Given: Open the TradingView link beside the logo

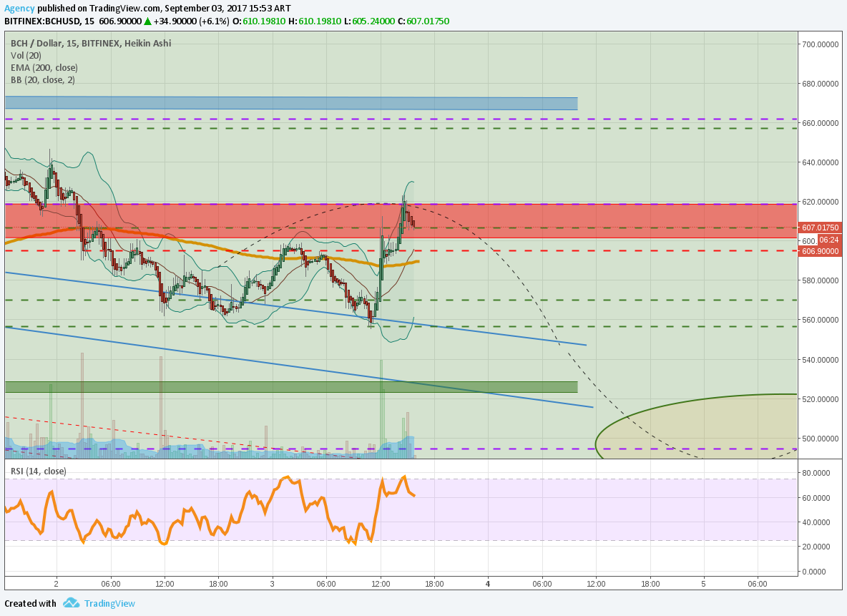Looking at the screenshot, I should coord(109,604).
